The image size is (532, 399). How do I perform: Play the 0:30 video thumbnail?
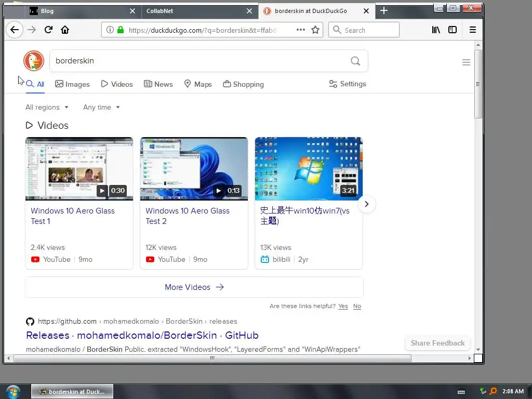pos(79,169)
